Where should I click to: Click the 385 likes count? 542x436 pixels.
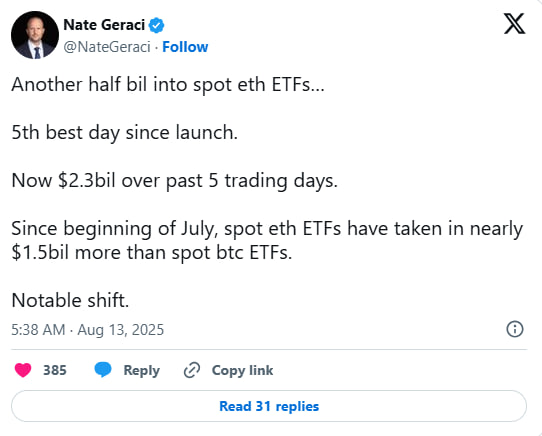click(x=55, y=370)
